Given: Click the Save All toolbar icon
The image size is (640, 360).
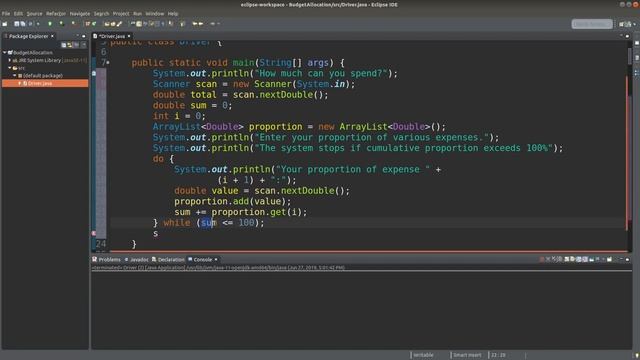Looking at the screenshot, I should click(23, 24).
